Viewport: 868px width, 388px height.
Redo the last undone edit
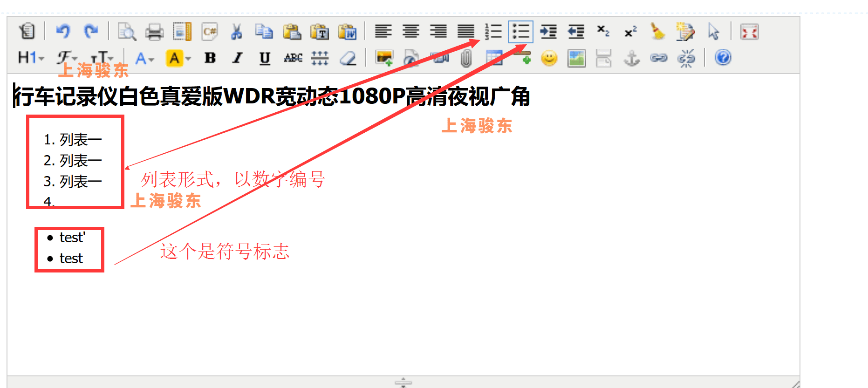point(91,31)
